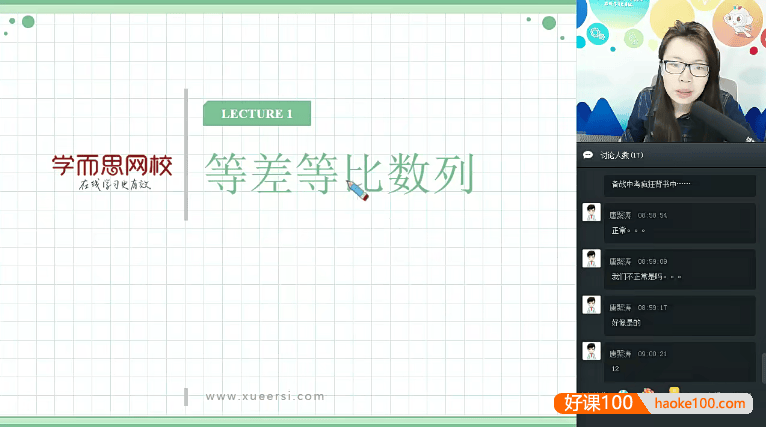Viewport: 766px width, 427px height.
Task: Click the pencil cursor icon on the slide
Action: 358,190
